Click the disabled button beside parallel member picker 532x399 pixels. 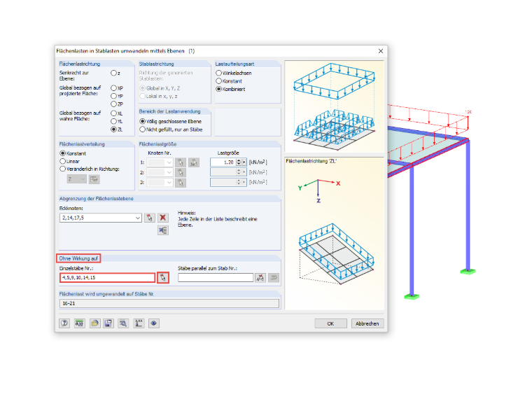coord(274,278)
